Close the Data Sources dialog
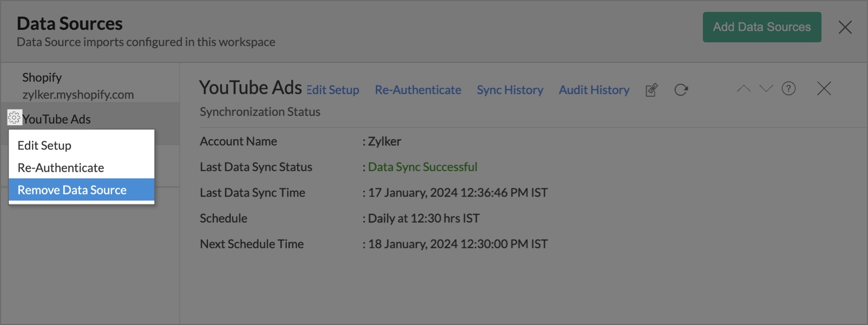 [845, 27]
